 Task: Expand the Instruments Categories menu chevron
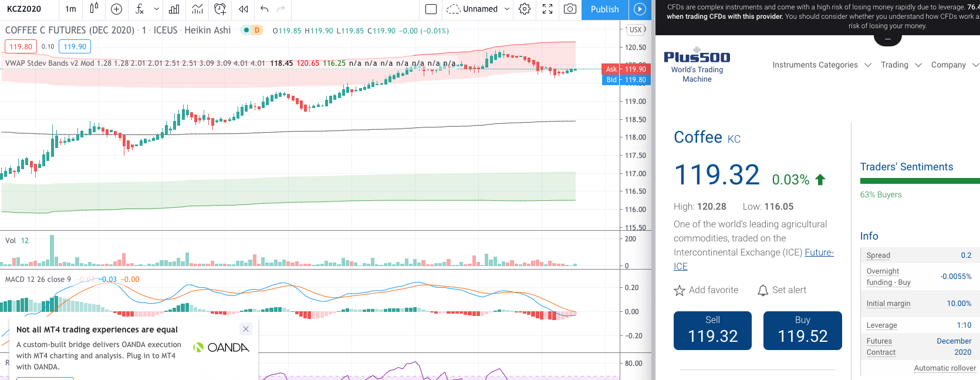[868, 65]
